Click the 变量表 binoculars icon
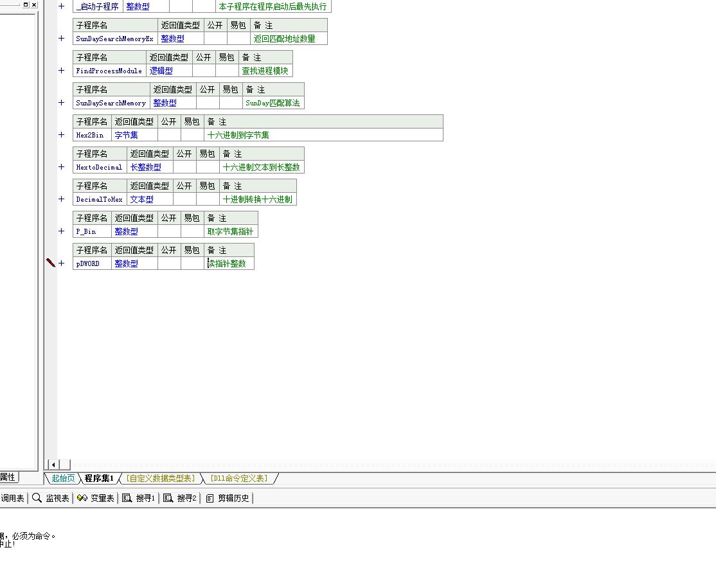 pos(82,498)
